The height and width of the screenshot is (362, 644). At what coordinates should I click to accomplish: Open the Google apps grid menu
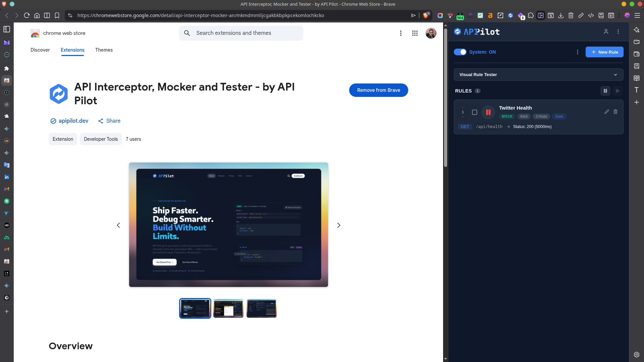pos(415,33)
